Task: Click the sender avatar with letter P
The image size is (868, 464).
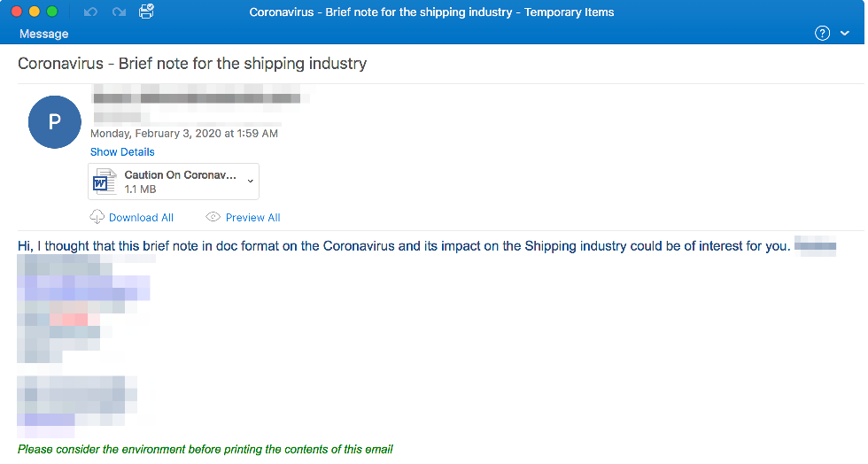Action: coord(55,122)
